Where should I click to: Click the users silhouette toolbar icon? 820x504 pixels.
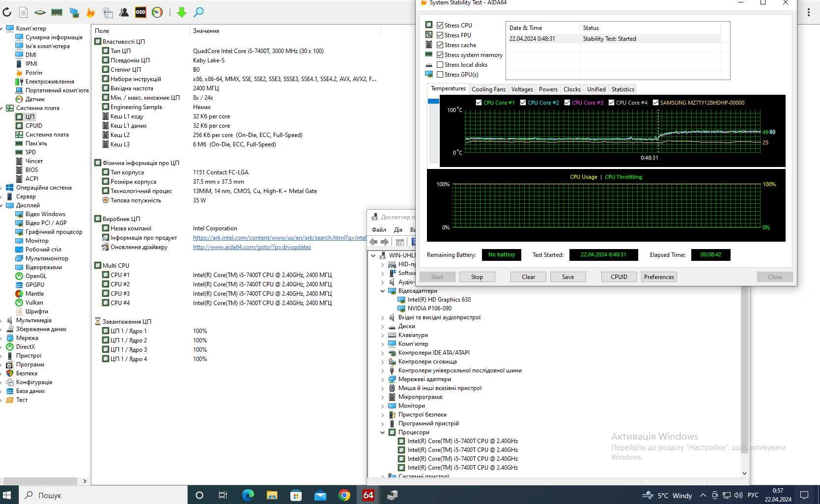(x=124, y=12)
